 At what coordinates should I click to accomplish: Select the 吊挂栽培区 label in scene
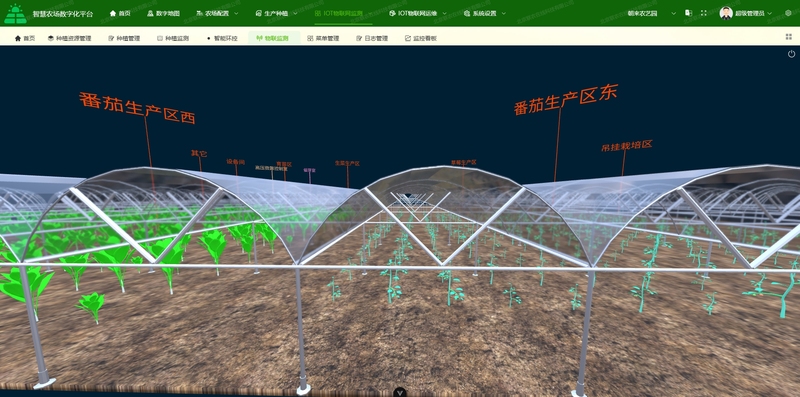click(x=627, y=146)
